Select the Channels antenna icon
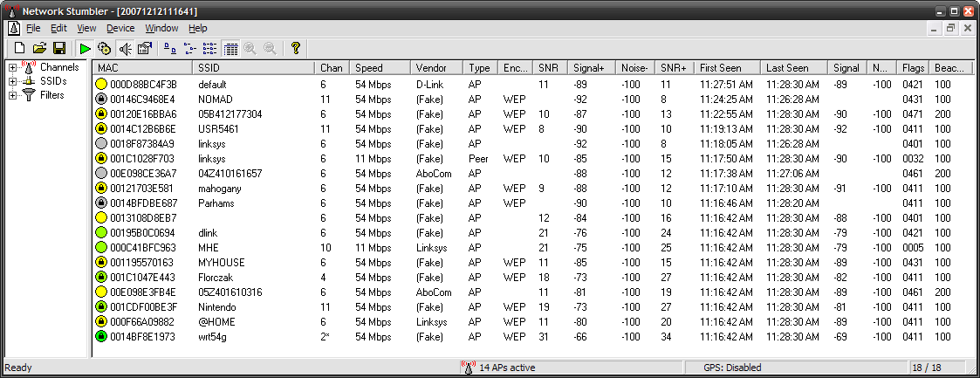980x378 pixels. coord(29,66)
